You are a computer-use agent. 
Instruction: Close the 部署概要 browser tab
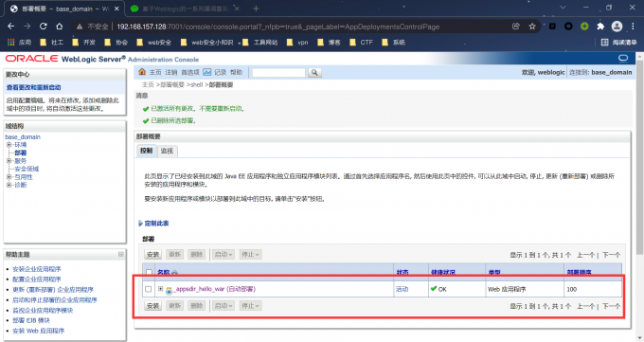(116, 9)
